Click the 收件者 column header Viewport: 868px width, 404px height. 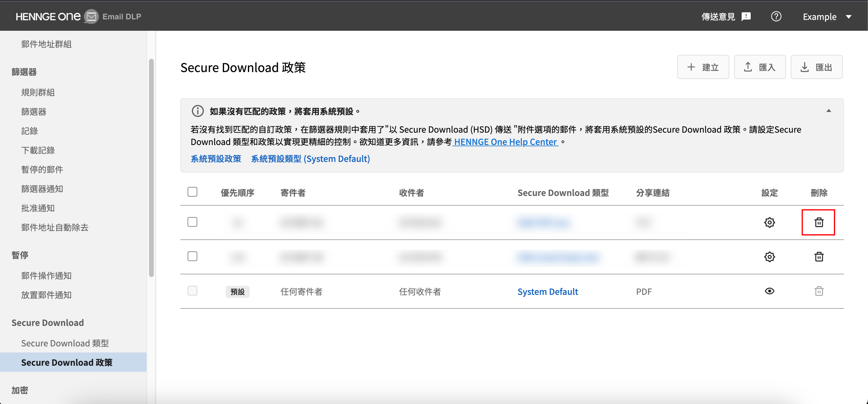411,193
